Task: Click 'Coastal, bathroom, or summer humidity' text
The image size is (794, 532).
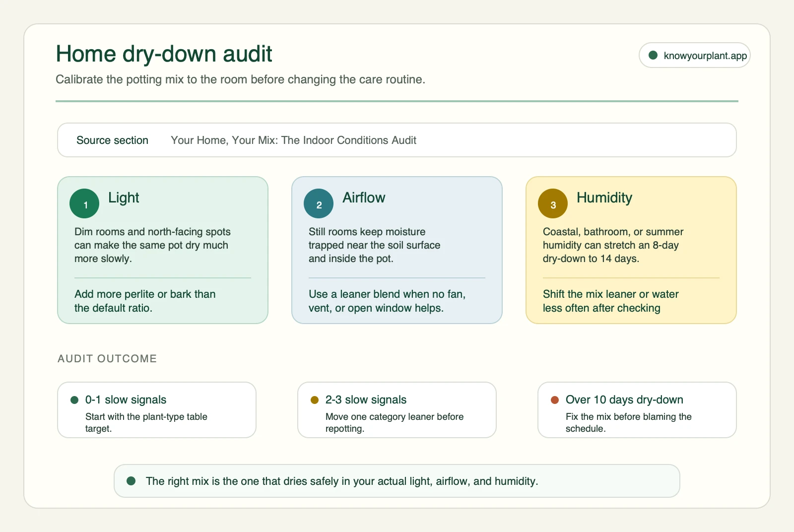Action: pos(613,245)
